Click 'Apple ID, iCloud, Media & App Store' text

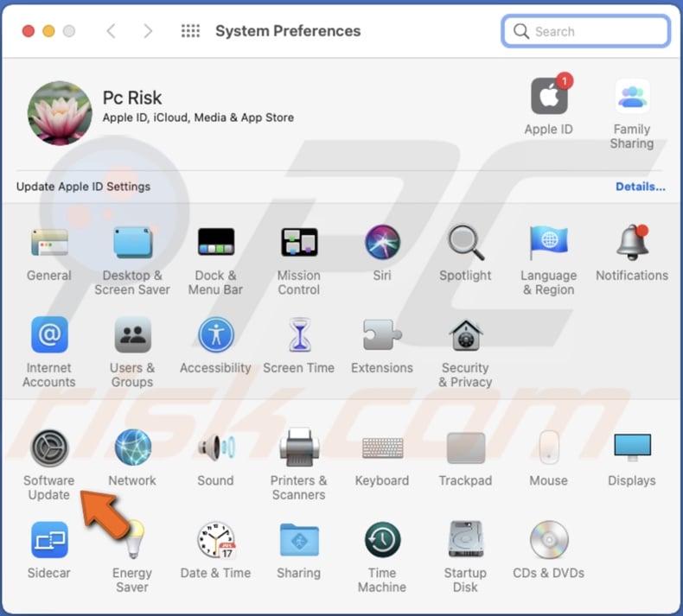tap(198, 117)
